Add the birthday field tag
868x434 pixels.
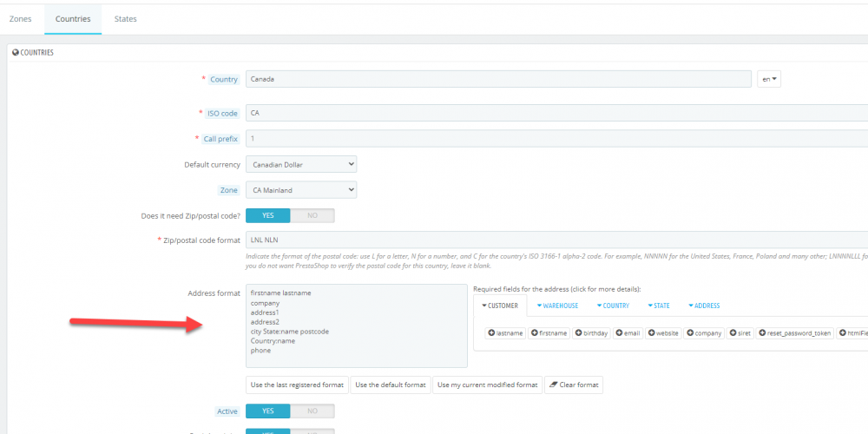point(592,333)
